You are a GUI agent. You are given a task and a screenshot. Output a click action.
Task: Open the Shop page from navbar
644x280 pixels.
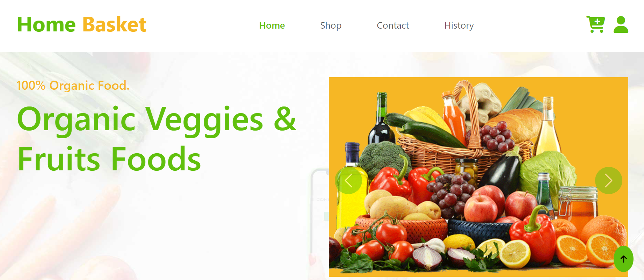coord(331,25)
